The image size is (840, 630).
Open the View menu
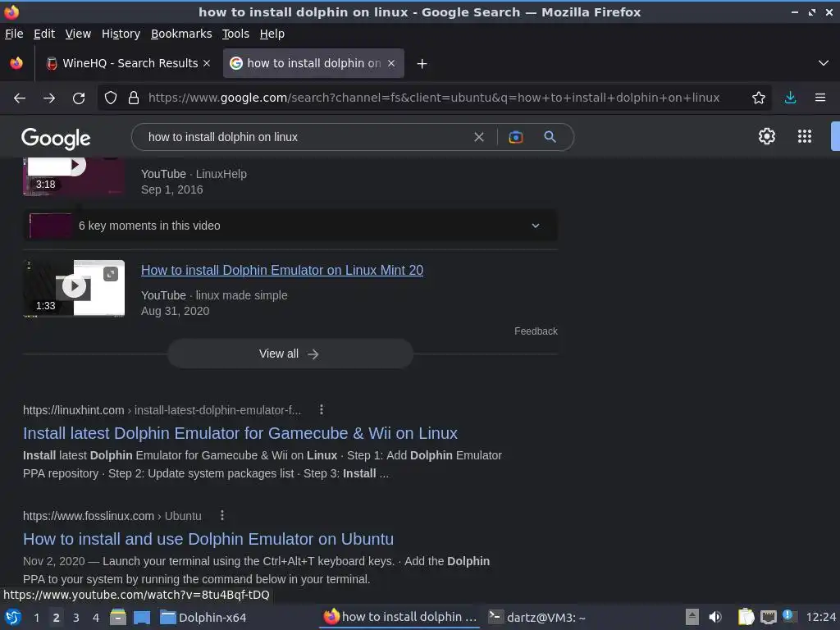pos(78,34)
